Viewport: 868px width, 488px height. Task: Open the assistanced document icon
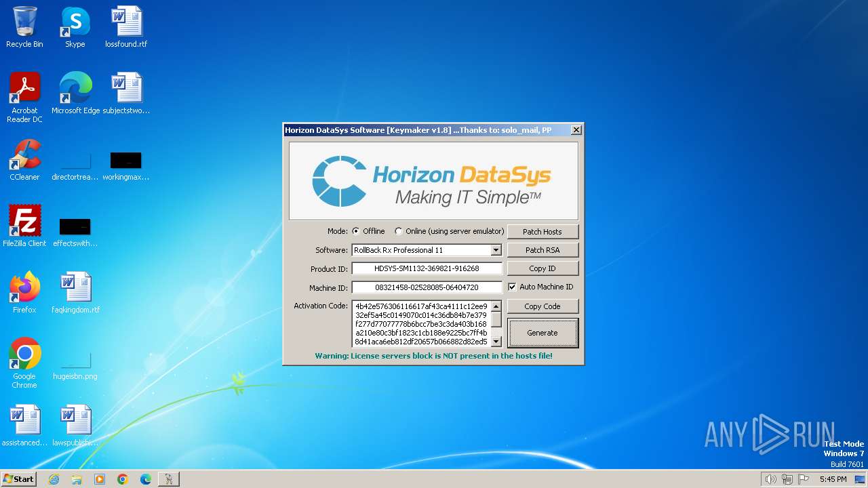pyautogui.click(x=24, y=425)
